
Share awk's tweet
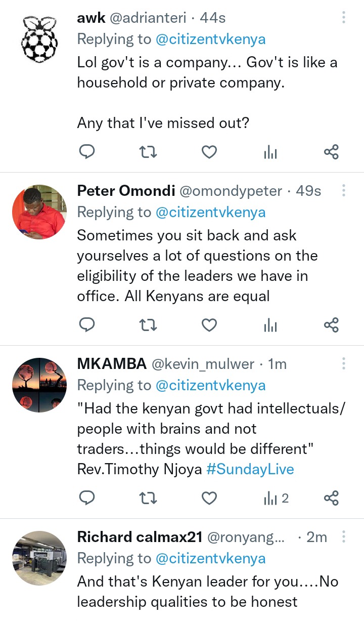click(x=331, y=152)
